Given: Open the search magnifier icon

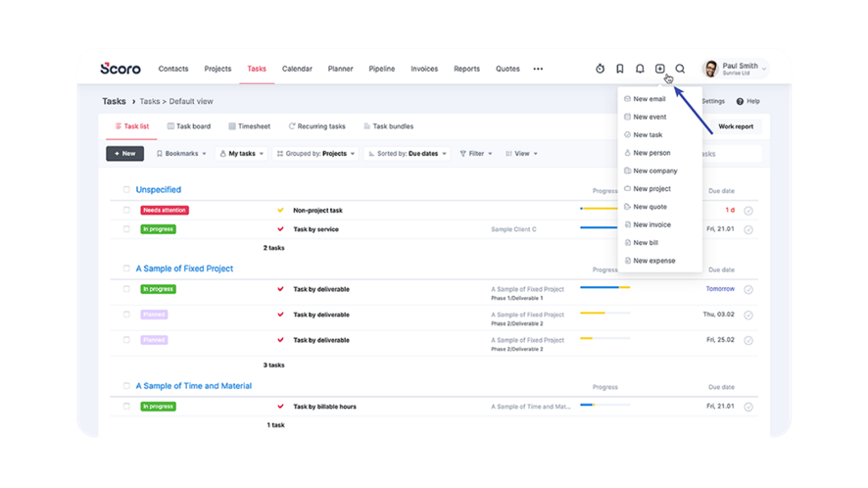Looking at the screenshot, I should [x=680, y=69].
